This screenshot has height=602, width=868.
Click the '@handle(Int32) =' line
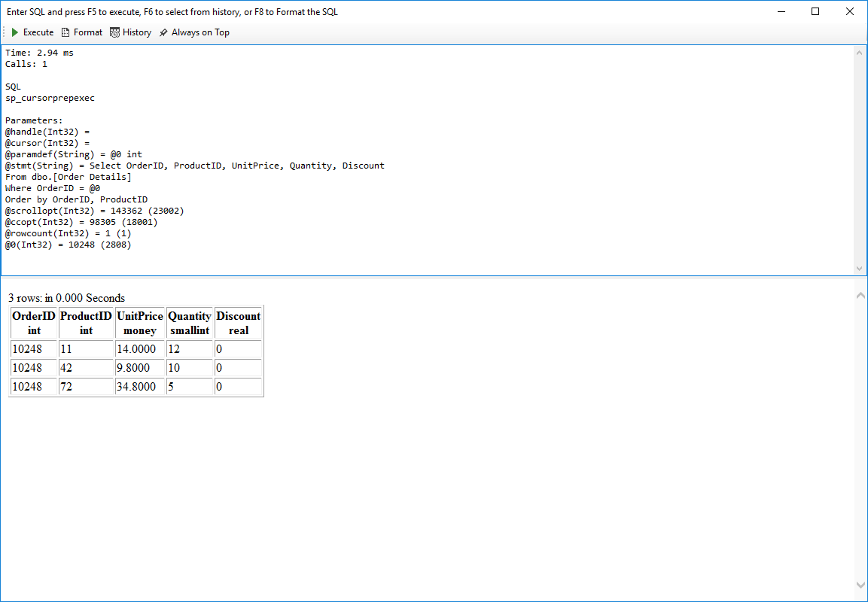47,132
